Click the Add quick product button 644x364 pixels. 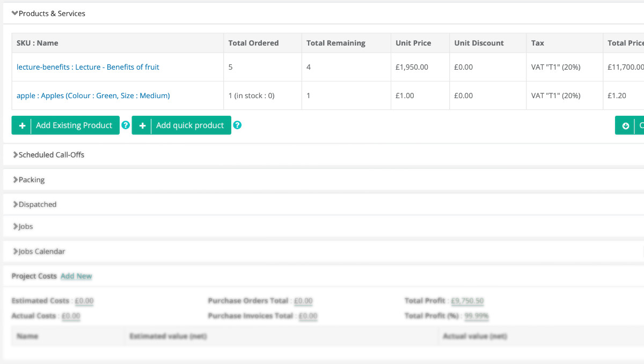coord(181,125)
